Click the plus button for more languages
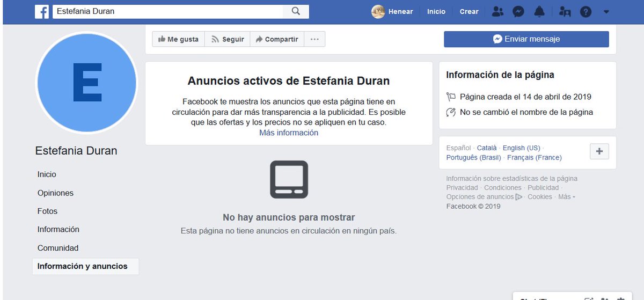The image size is (644, 300). point(599,151)
